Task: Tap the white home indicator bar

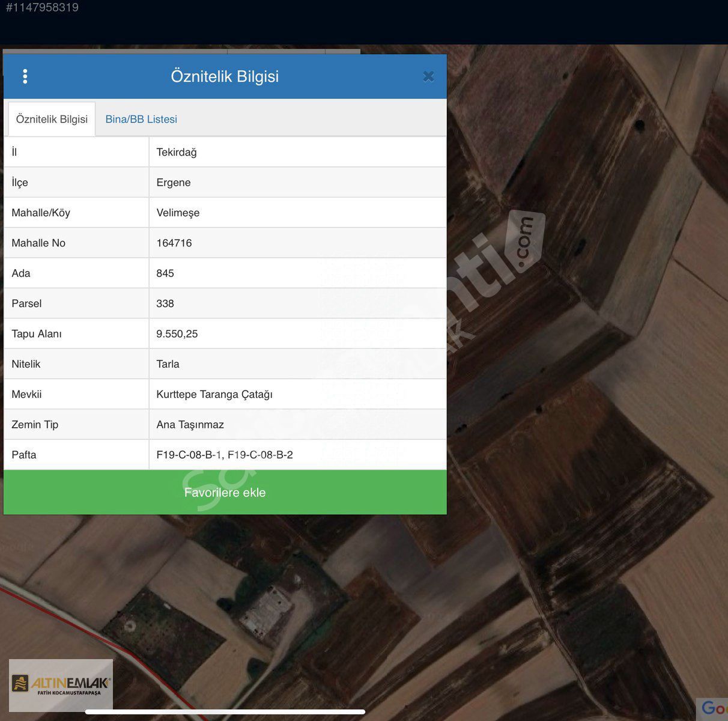Action: click(225, 712)
